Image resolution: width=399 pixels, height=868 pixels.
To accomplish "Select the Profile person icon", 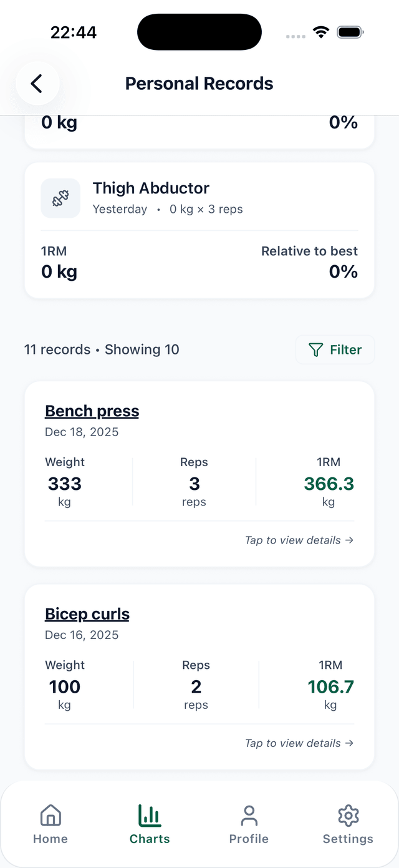I will (249, 815).
